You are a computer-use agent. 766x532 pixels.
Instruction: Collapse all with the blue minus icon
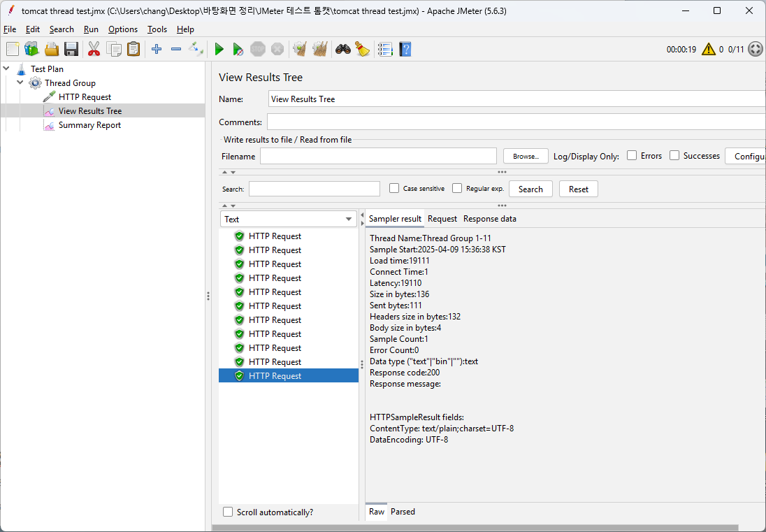[x=176, y=49]
